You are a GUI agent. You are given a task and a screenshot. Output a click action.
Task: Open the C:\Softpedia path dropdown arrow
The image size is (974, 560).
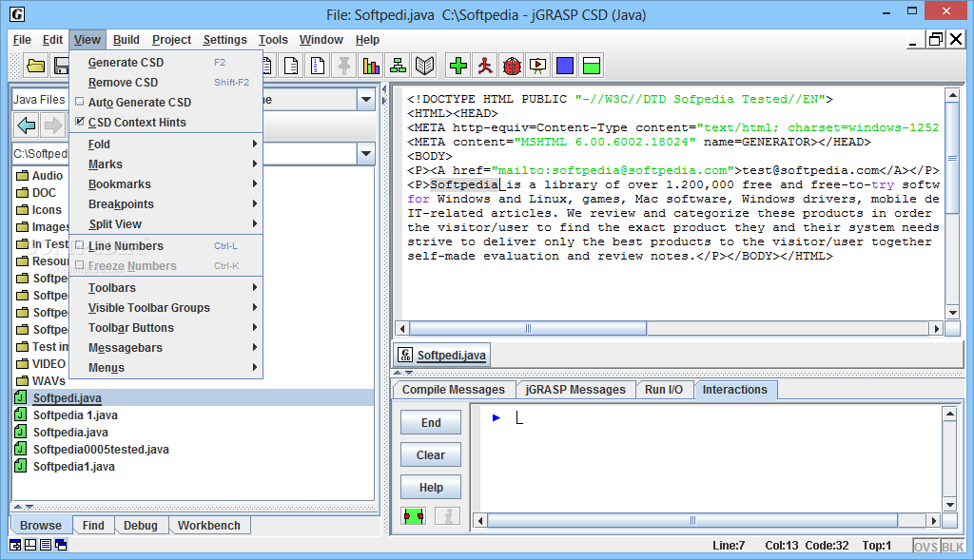point(366,153)
